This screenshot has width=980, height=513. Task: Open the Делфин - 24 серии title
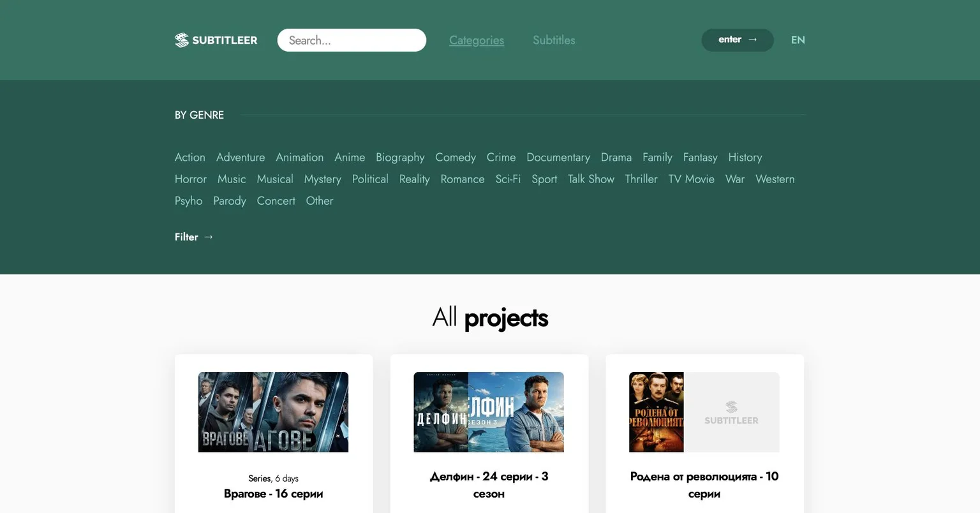coord(489,485)
